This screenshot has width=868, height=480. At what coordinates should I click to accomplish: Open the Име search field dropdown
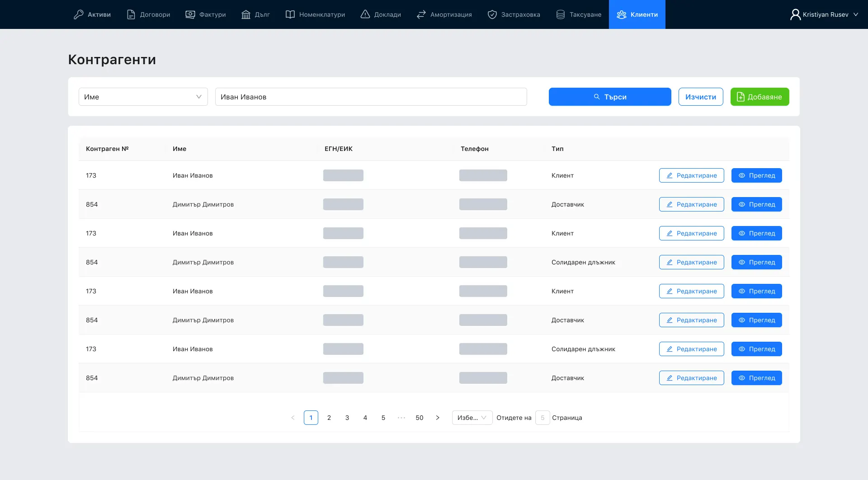pyautogui.click(x=143, y=97)
